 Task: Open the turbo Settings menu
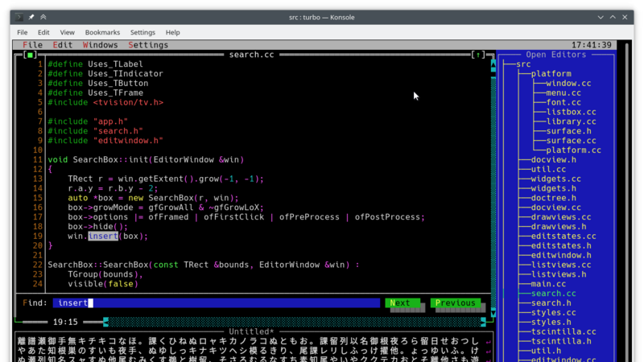[x=148, y=45]
